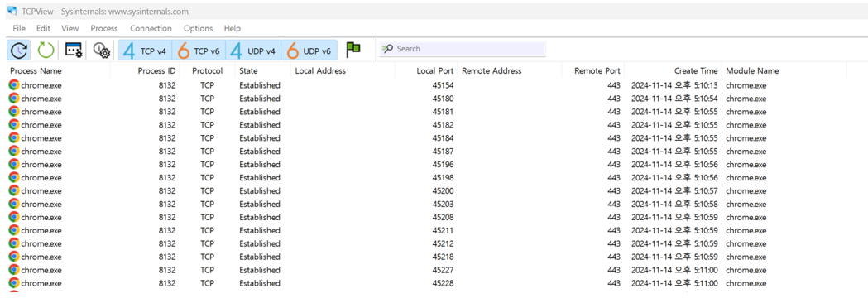Open the Process menu

click(104, 28)
